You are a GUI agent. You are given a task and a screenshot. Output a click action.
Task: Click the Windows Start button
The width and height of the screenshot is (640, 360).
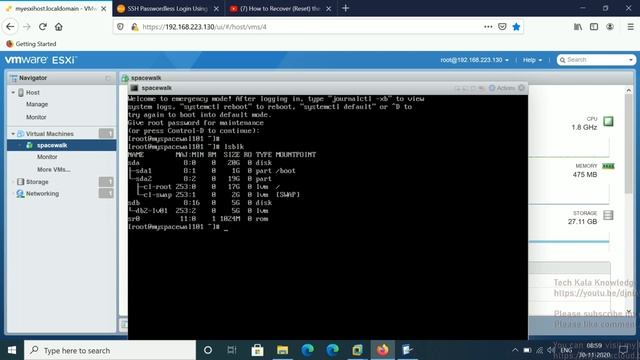11,350
